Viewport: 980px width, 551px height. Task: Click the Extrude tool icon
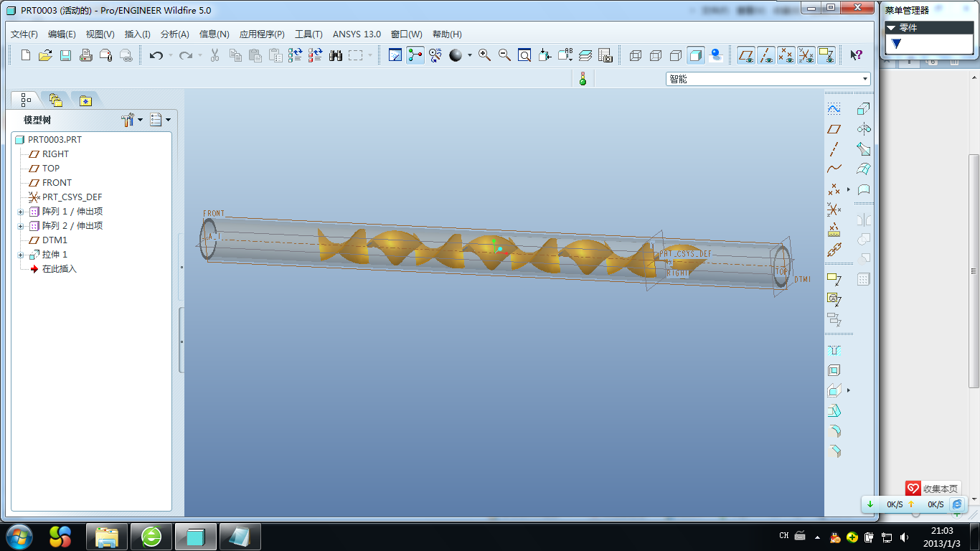[x=864, y=109]
